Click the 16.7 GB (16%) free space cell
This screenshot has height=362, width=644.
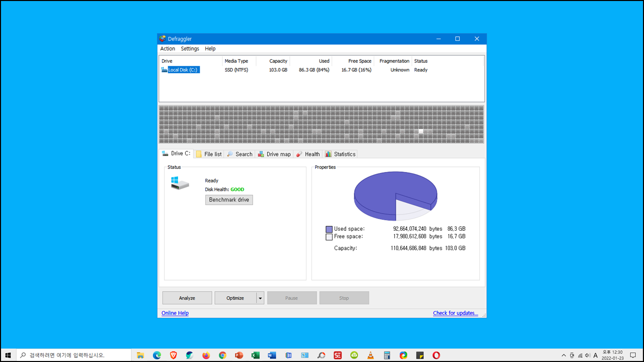[x=356, y=70]
